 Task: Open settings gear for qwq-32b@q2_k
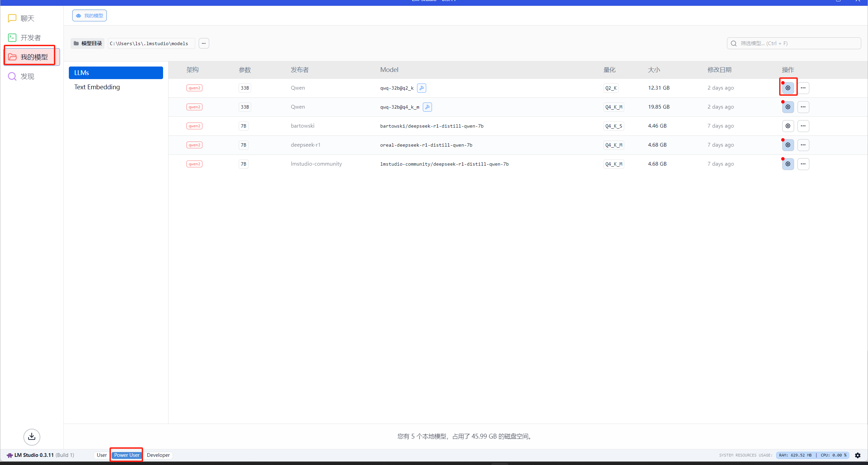788,88
